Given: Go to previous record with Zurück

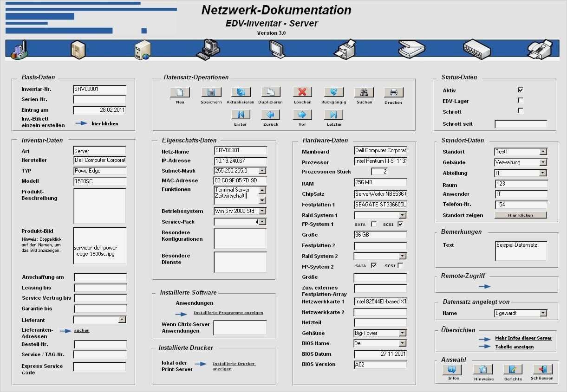Looking at the screenshot, I should [x=270, y=115].
